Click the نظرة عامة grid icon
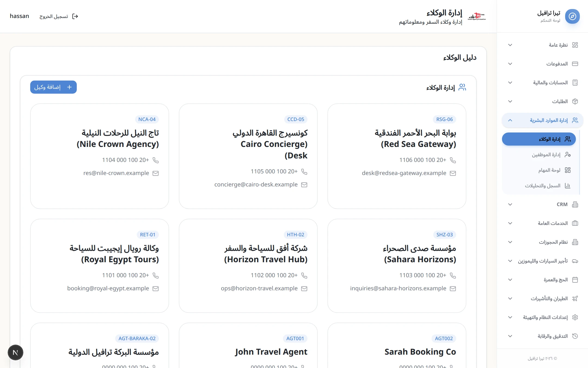588x368 pixels. [575, 45]
